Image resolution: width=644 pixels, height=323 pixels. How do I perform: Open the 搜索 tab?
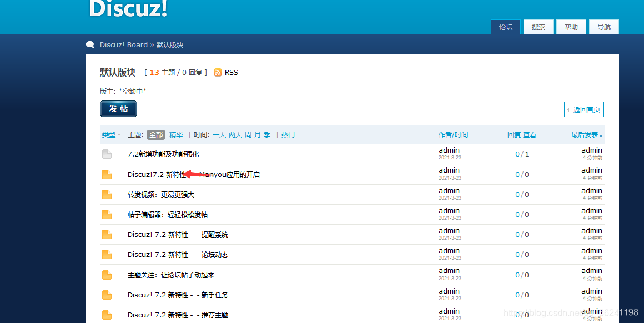point(539,27)
